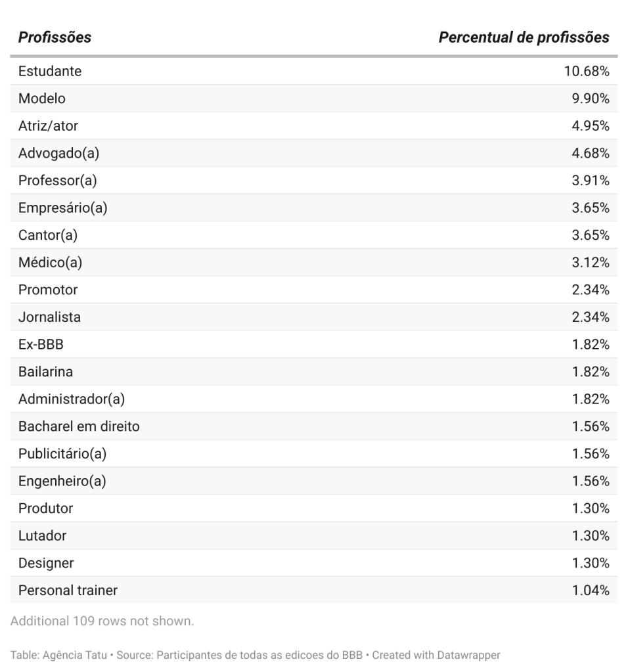Click the Profissões column header
The image size is (628, 672).
click(55, 37)
